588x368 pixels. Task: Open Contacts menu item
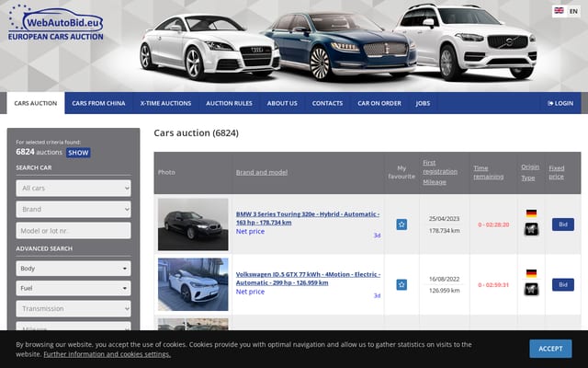point(327,103)
